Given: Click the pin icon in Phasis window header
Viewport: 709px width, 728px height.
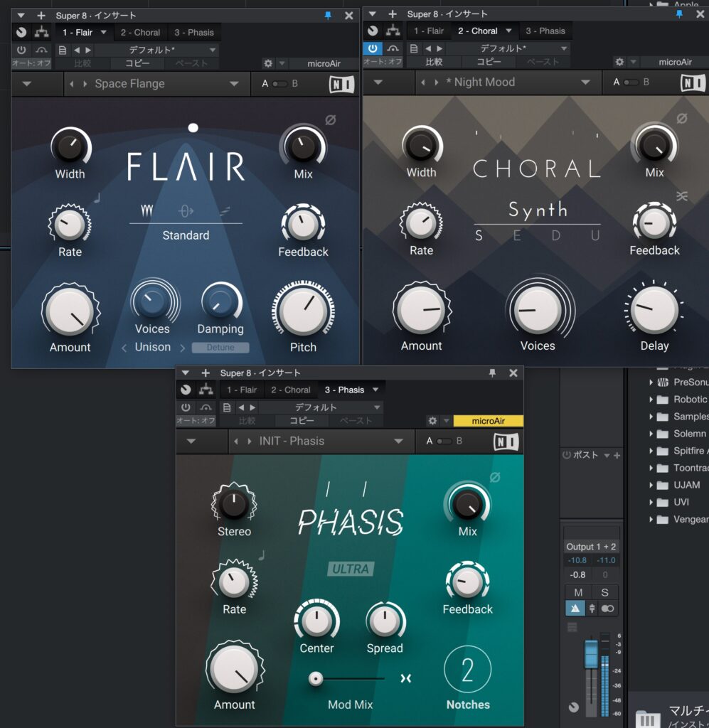Looking at the screenshot, I should (491, 373).
